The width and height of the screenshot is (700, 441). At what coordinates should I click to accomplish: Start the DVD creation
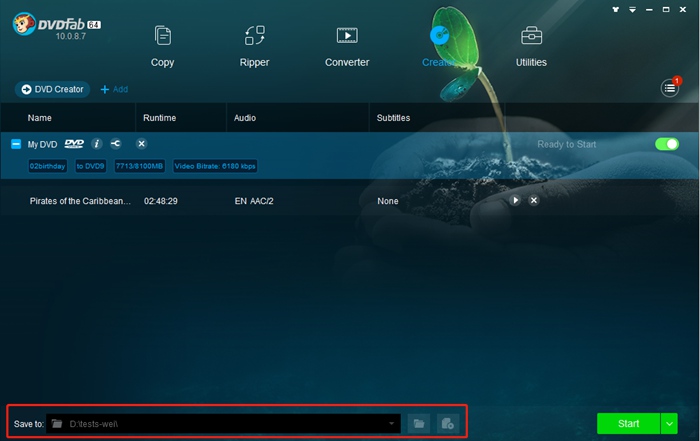tap(629, 424)
